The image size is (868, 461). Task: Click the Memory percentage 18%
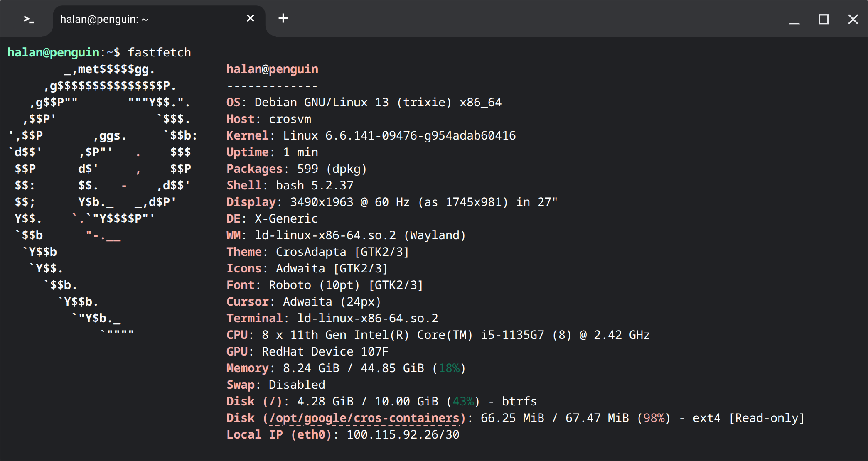(x=449, y=368)
